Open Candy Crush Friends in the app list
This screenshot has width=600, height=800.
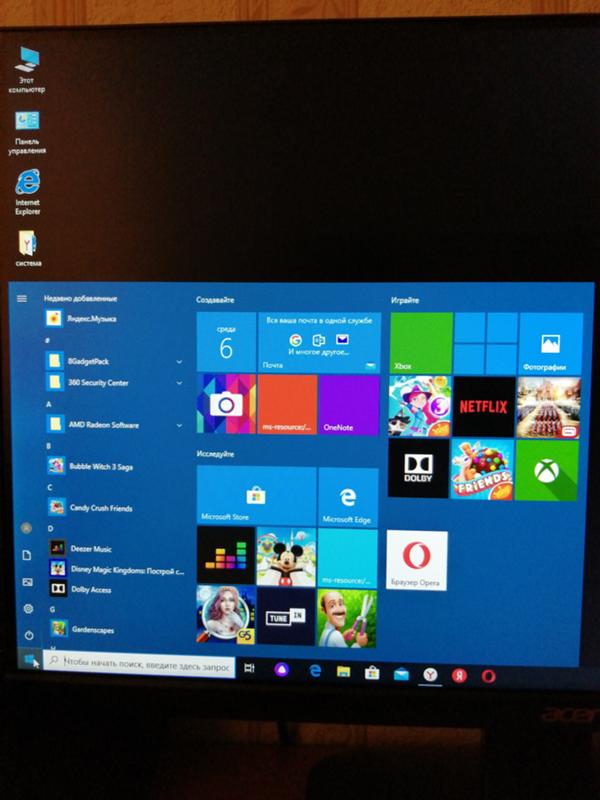coord(115,508)
